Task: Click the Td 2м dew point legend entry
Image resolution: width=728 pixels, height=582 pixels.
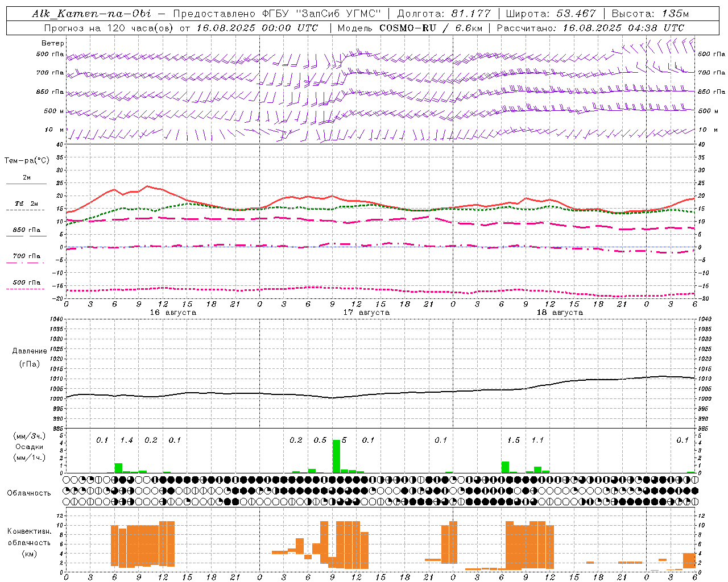Action: (x=27, y=203)
